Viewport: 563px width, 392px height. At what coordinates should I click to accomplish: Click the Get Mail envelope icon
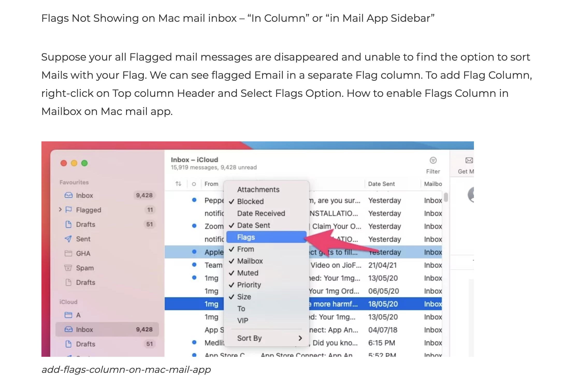click(469, 161)
